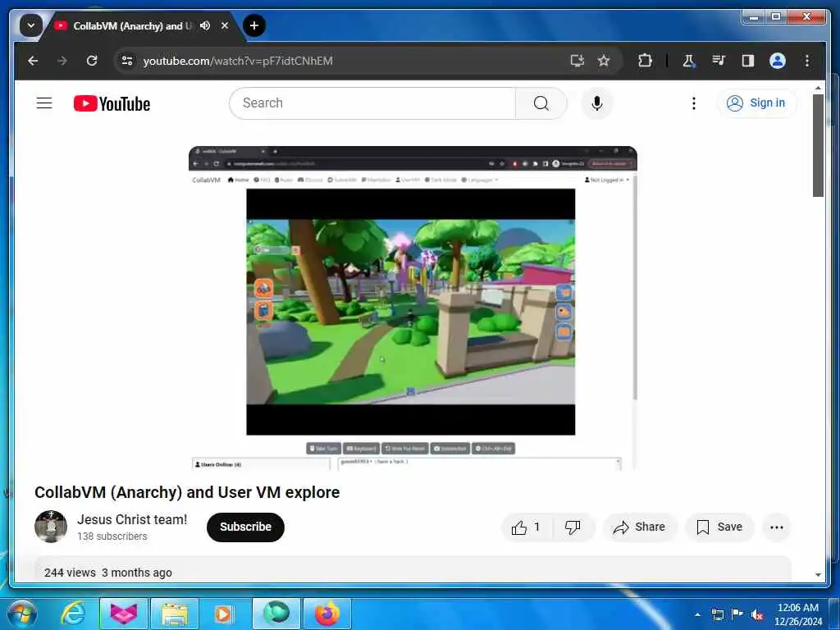Open the media control playlist icon
Viewport: 840px width, 630px height.
(719, 61)
